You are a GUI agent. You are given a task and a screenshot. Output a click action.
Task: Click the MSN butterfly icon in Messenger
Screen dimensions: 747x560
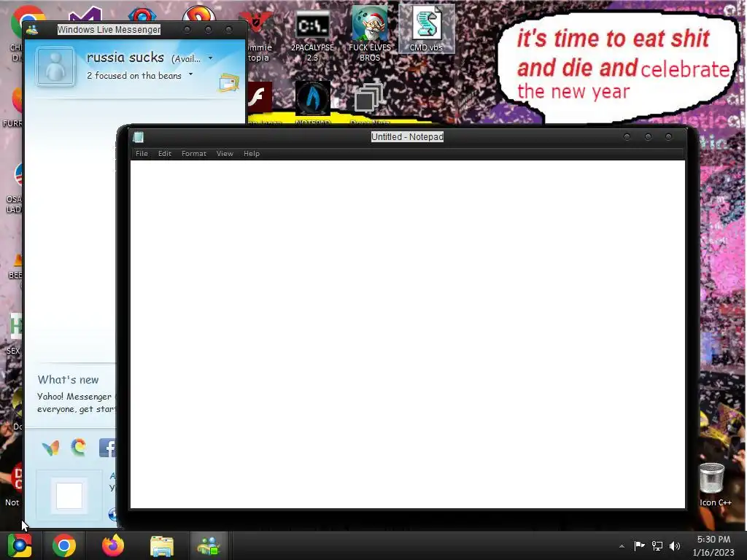(50, 448)
